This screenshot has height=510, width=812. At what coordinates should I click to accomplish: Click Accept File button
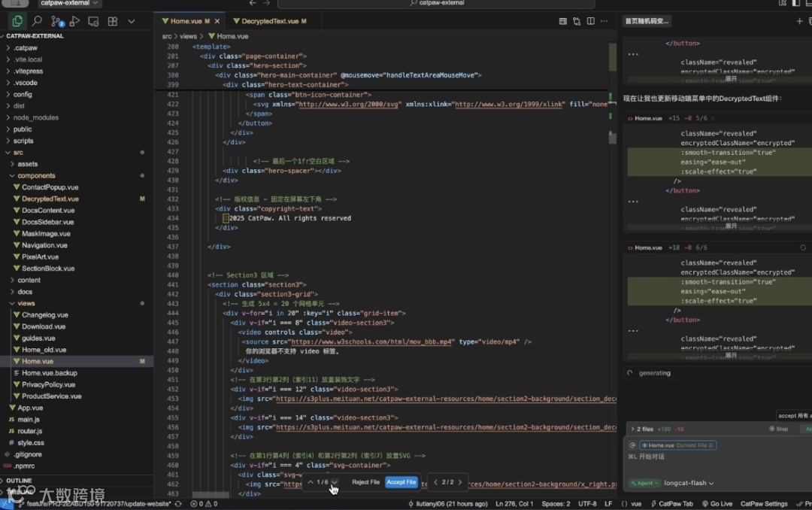[401, 482]
